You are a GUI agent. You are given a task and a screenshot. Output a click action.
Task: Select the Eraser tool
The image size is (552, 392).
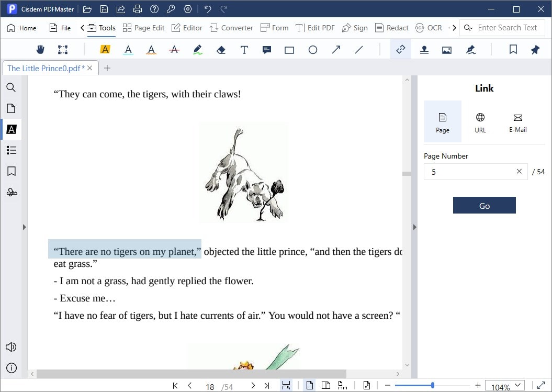coord(221,50)
